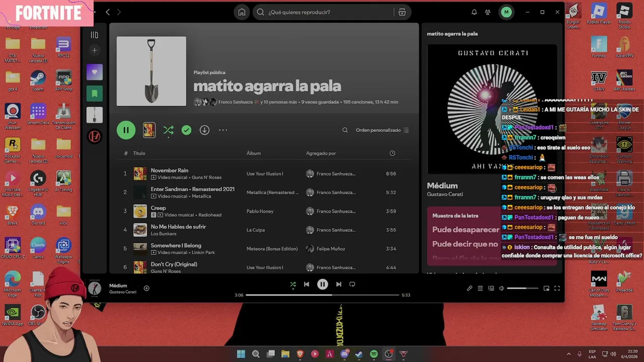Open Brave browser from taskbar

(300, 354)
